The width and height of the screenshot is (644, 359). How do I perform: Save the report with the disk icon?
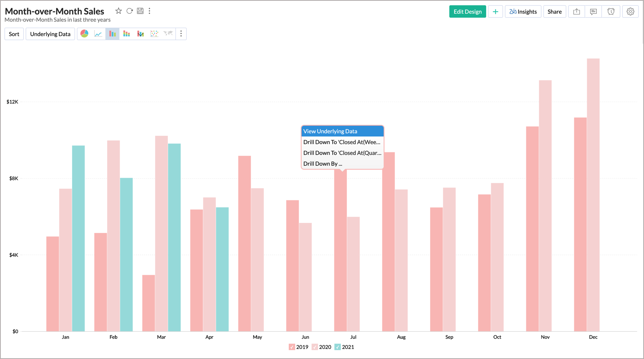click(x=140, y=11)
